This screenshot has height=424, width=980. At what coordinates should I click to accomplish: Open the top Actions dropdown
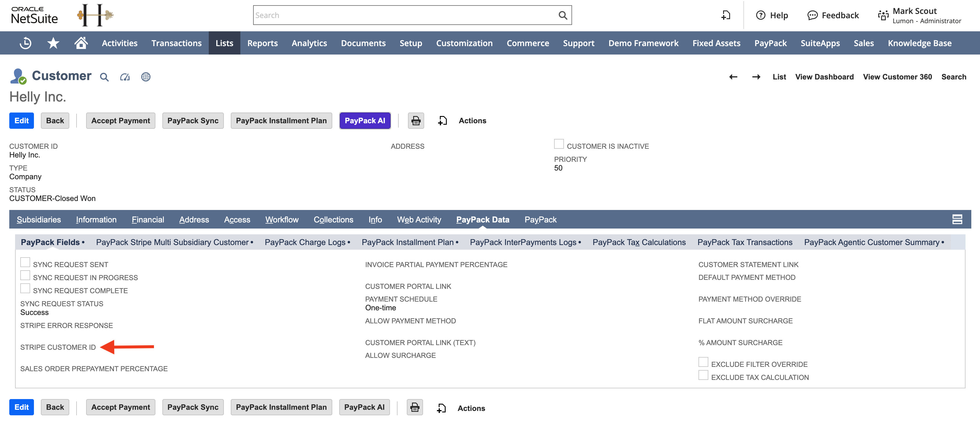click(472, 121)
